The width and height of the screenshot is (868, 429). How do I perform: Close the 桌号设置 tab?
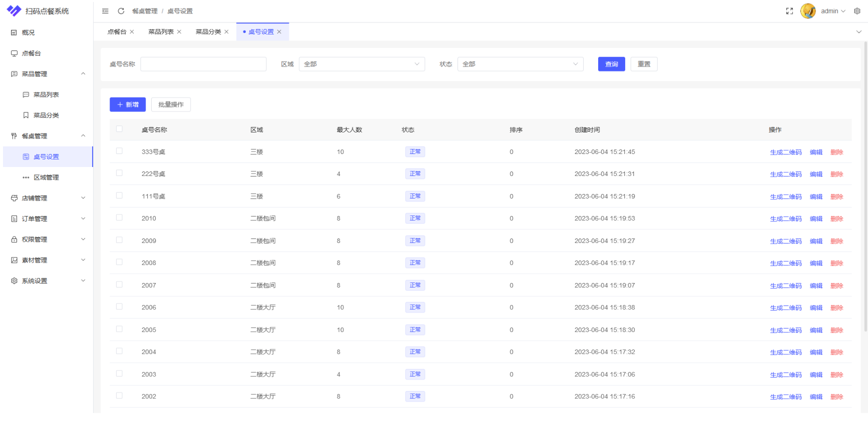tap(279, 31)
